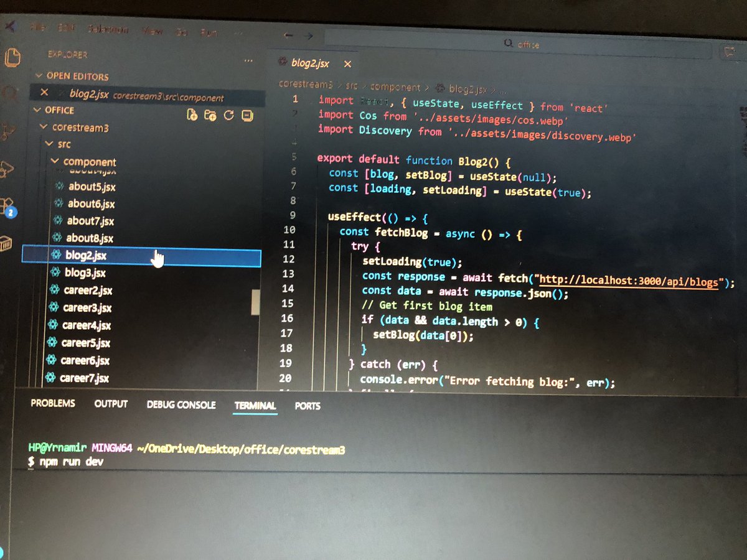Open career6.jsx in the file tree

85,360
